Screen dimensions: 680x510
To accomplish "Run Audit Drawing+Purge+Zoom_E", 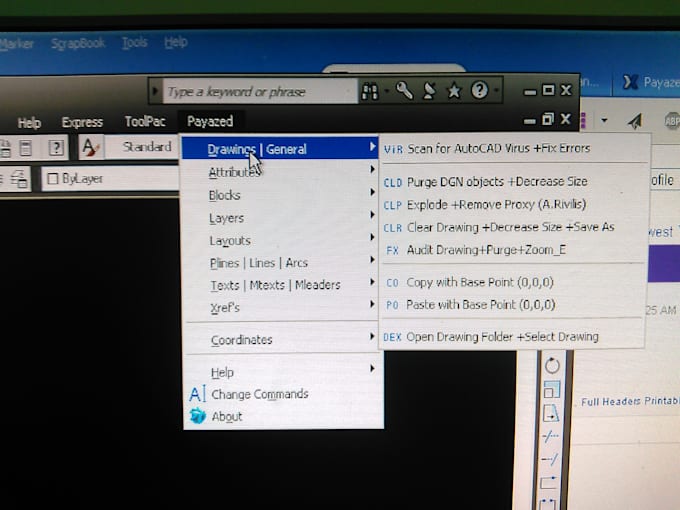I will tap(514, 250).
